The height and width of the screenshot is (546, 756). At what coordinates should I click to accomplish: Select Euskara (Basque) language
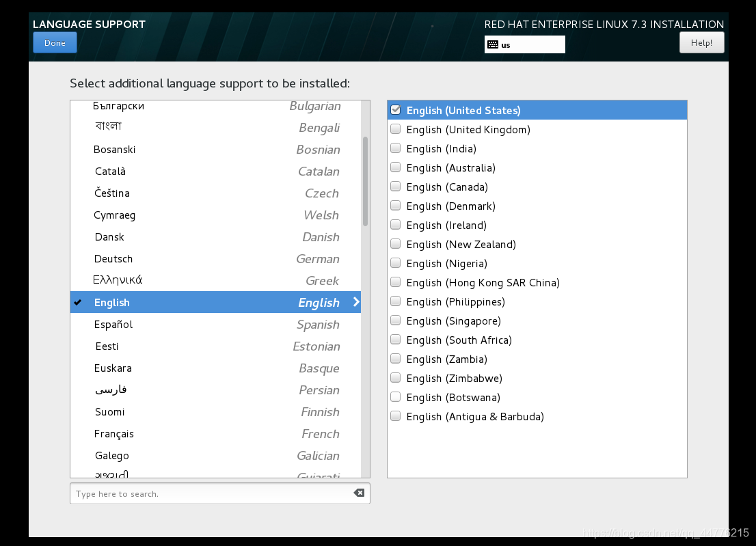pyautogui.click(x=215, y=368)
